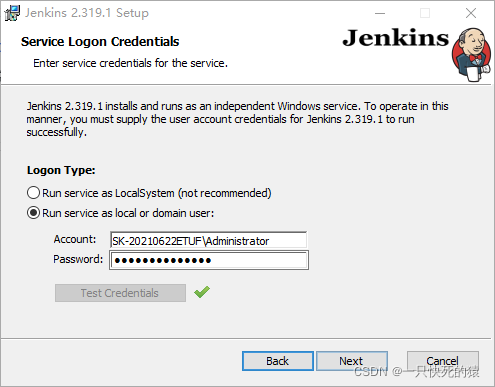Click the Password input field
The image size is (495, 387).
click(x=209, y=260)
